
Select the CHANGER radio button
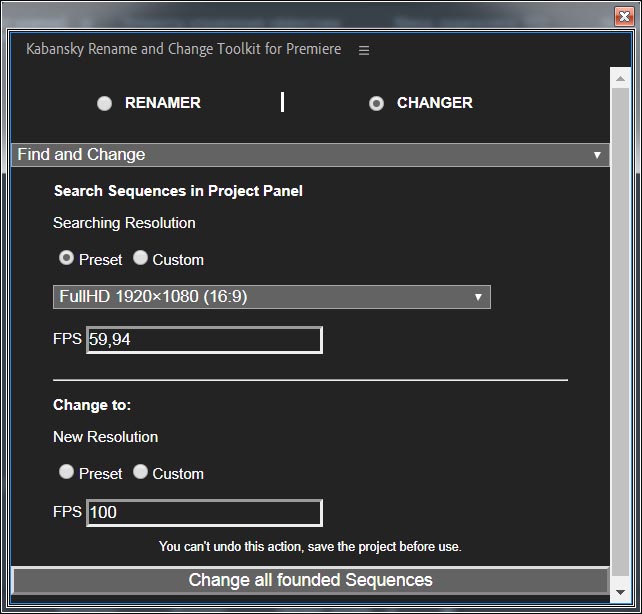click(376, 103)
